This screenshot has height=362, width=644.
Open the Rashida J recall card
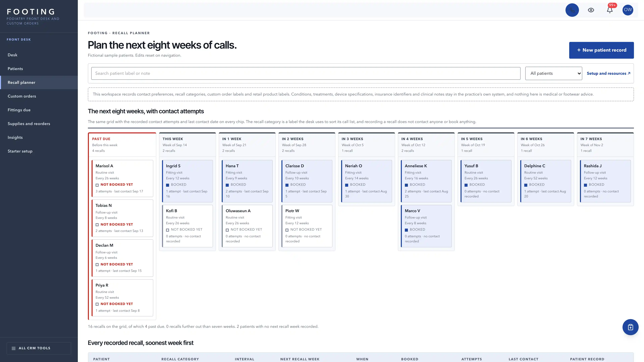tap(605, 181)
